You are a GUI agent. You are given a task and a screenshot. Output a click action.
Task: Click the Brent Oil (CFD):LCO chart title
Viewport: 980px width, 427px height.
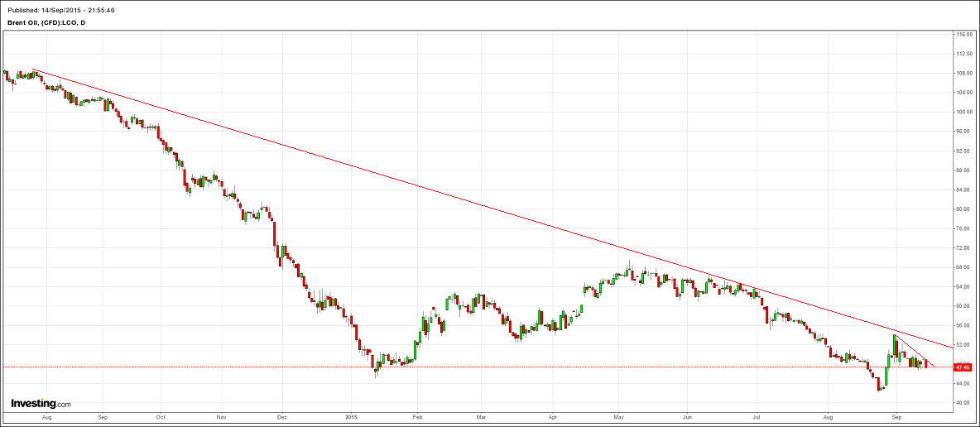point(48,22)
